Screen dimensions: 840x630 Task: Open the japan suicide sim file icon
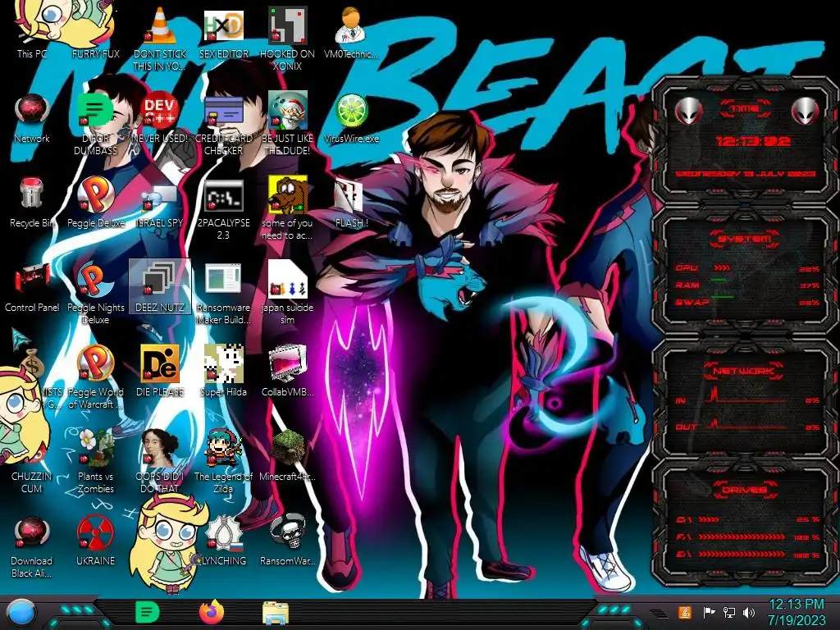[288, 293]
